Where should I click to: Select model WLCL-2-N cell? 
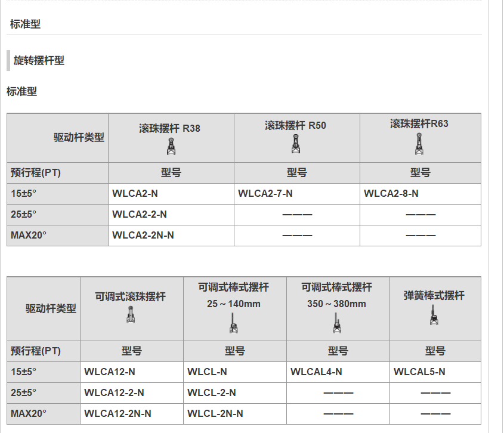coord(235,393)
